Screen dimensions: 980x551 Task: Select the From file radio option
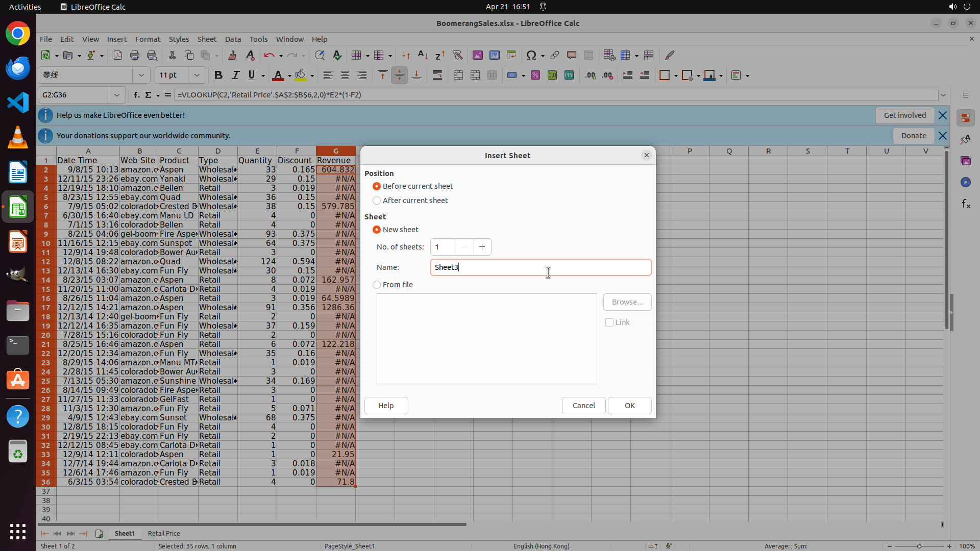coord(377,285)
